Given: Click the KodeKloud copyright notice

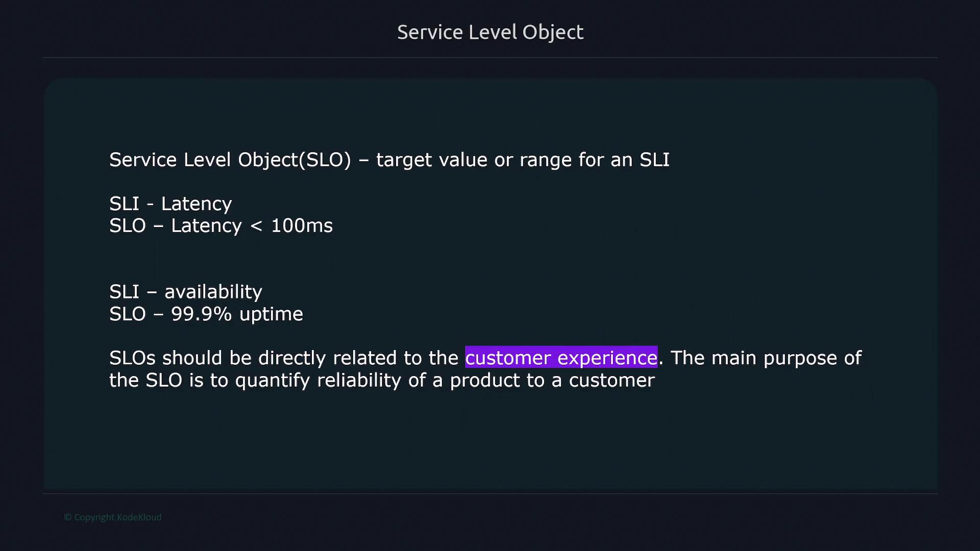Looking at the screenshot, I should point(113,517).
